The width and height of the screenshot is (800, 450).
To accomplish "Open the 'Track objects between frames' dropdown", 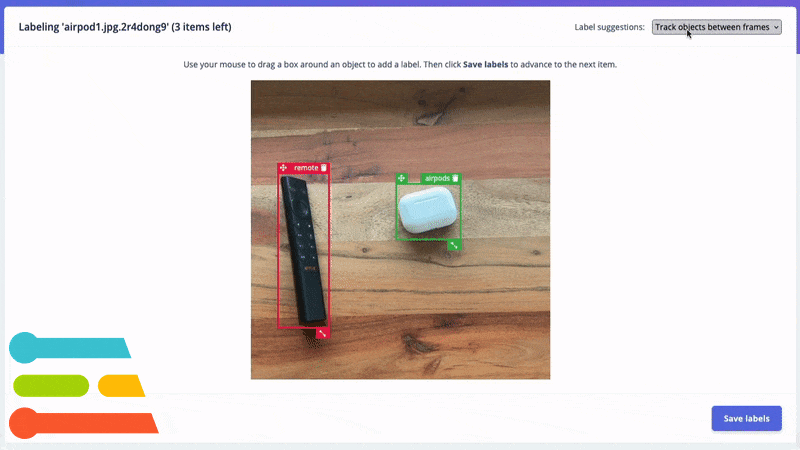I will pyautogui.click(x=716, y=27).
